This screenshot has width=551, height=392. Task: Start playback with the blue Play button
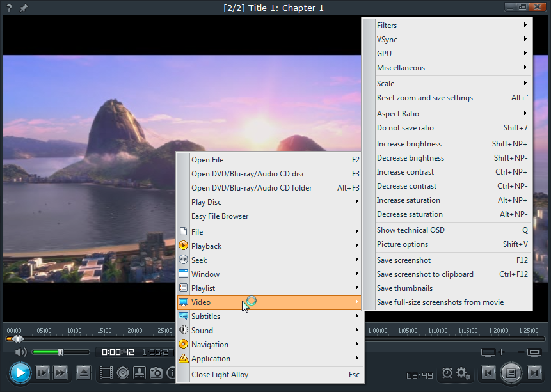click(x=20, y=373)
